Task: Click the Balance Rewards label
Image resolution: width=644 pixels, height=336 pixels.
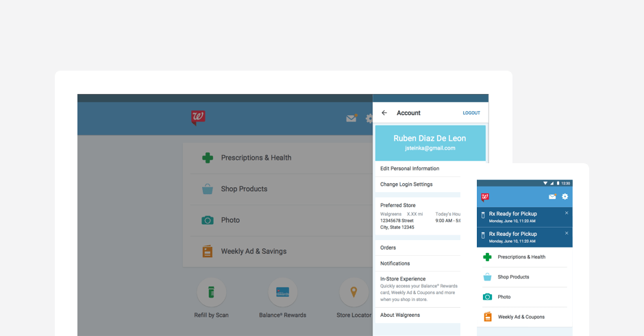Action: point(282,315)
